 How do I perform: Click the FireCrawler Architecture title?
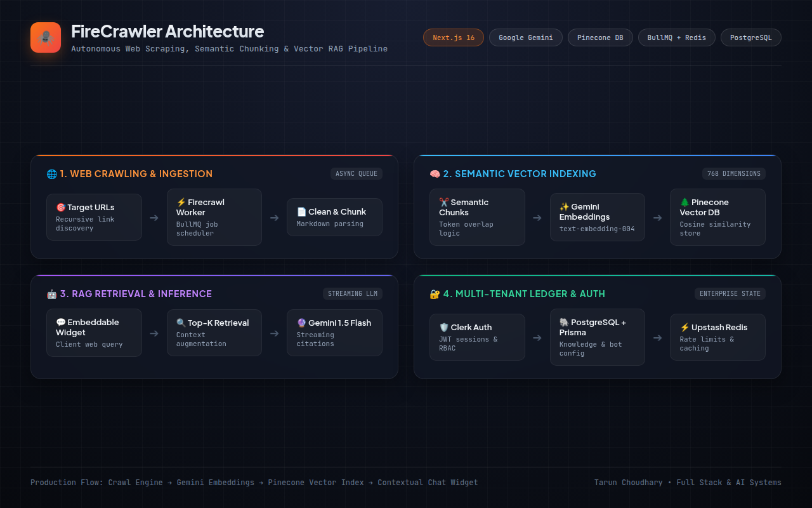pos(167,31)
